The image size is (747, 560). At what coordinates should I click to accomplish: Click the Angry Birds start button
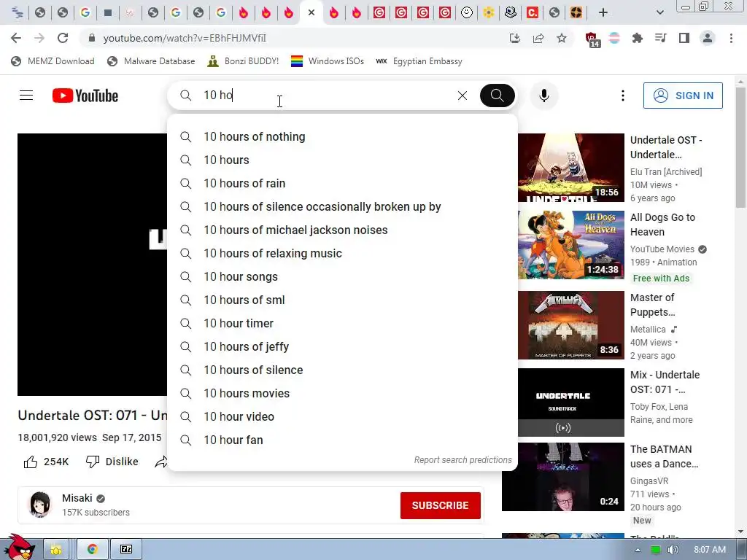click(18, 547)
